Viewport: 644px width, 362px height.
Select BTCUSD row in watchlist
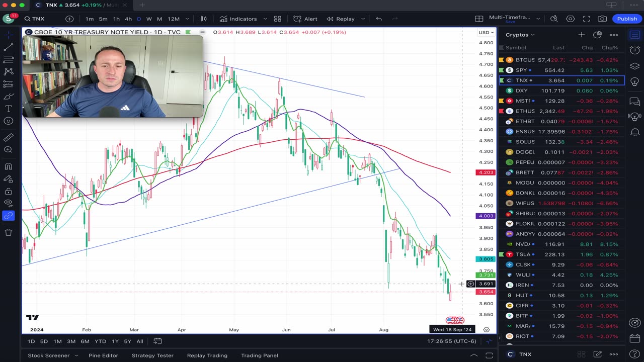point(561,60)
